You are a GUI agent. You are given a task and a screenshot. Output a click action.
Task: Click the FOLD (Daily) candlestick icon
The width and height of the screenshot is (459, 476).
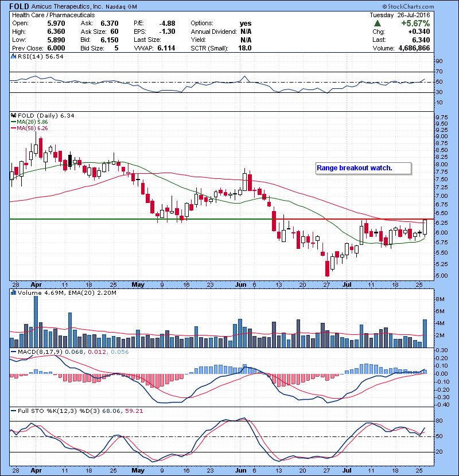click(x=13, y=115)
